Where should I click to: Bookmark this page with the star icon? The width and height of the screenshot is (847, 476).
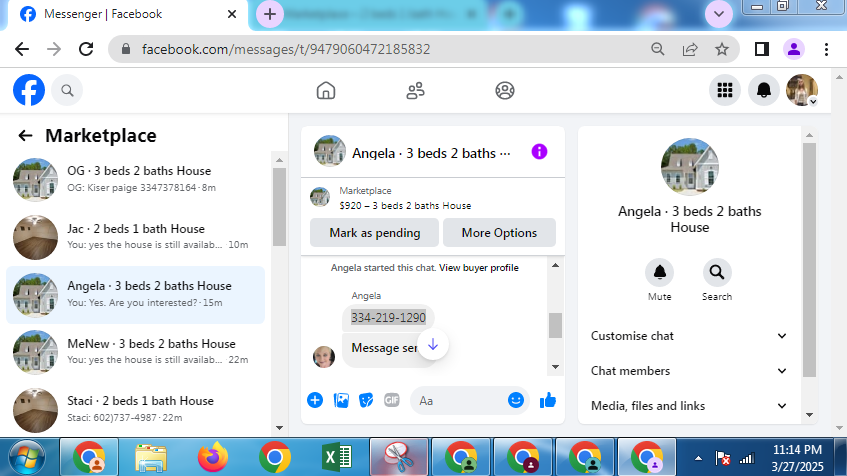coord(722,49)
